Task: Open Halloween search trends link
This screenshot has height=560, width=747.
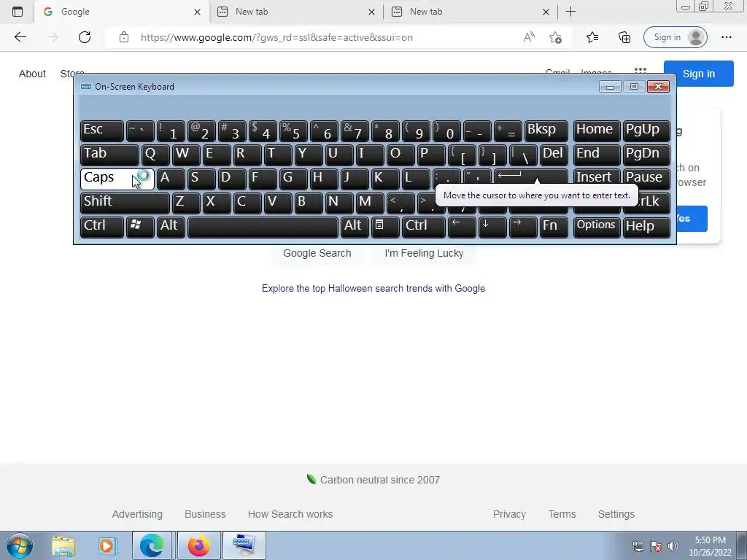Action: (x=373, y=288)
